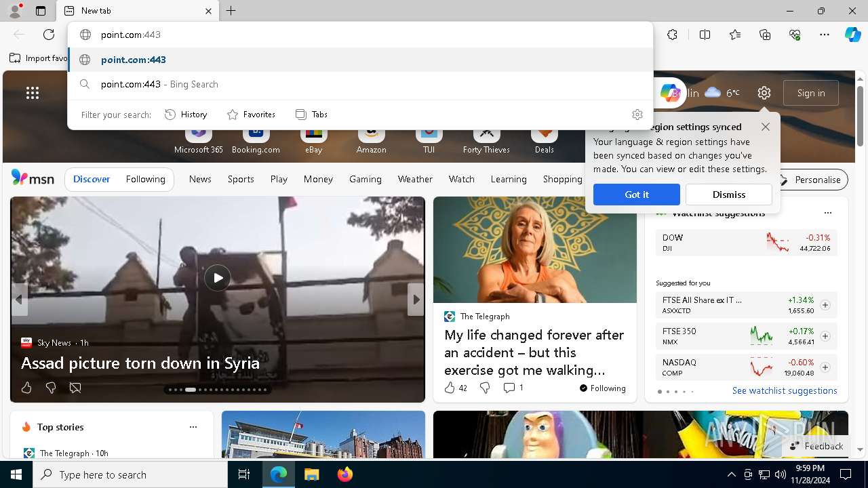Image resolution: width=868 pixels, height=488 pixels.
Task: Open the Play menu item
Action: point(279,179)
